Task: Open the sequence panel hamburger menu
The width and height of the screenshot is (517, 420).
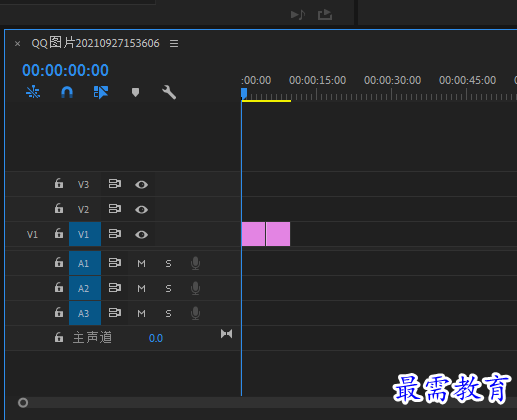Action: (x=174, y=43)
